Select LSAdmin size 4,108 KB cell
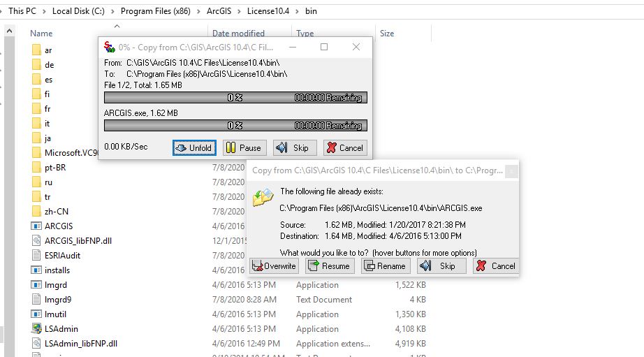Screen dimensions: 644x357 click(410, 328)
